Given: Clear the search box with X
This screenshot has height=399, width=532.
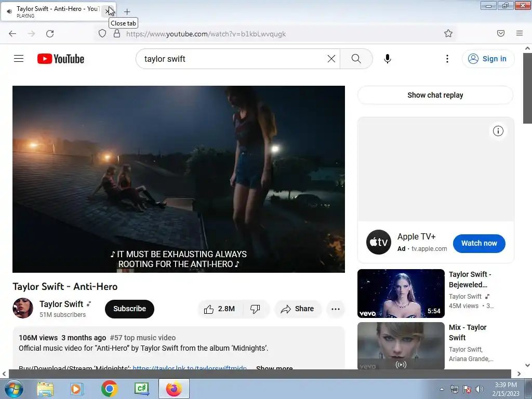Looking at the screenshot, I should [x=331, y=59].
